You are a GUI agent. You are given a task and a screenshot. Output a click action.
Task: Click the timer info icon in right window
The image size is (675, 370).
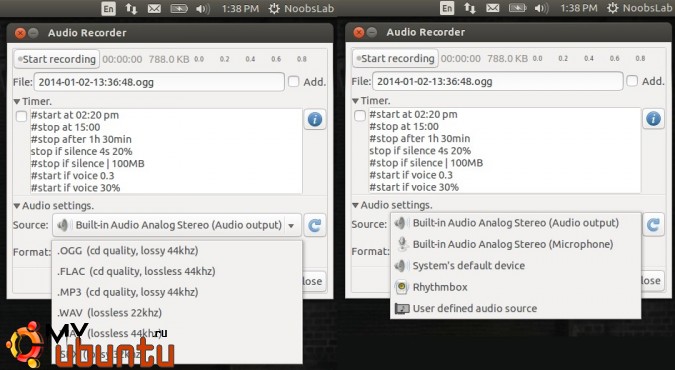coord(653,118)
